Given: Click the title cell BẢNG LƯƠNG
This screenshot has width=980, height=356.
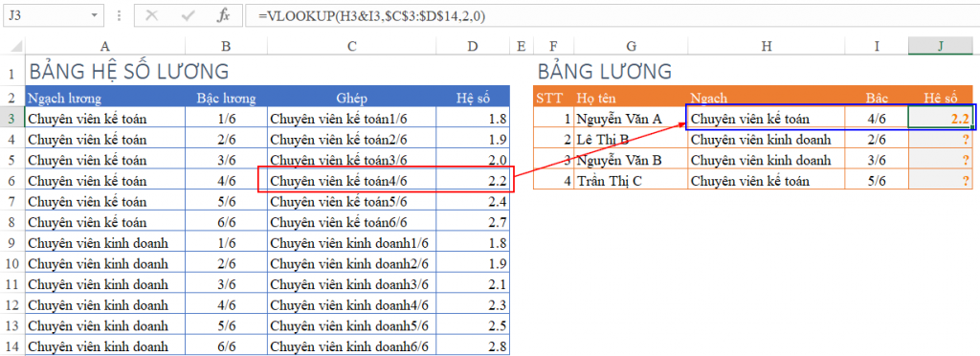Looking at the screenshot, I should (x=605, y=71).
